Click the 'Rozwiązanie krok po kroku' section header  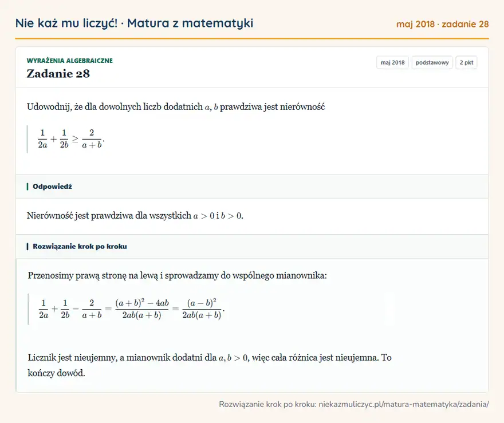[x=252, y=246]
